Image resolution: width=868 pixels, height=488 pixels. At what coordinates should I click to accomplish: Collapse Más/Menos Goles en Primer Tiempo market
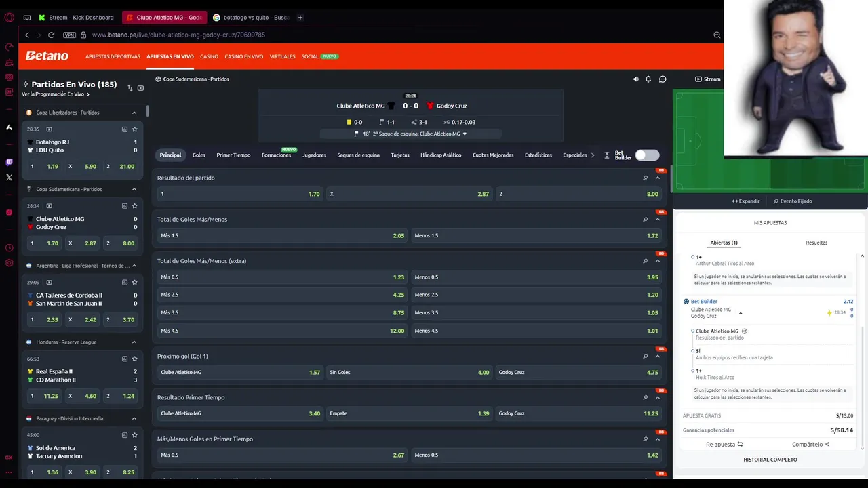pos(658,439)
